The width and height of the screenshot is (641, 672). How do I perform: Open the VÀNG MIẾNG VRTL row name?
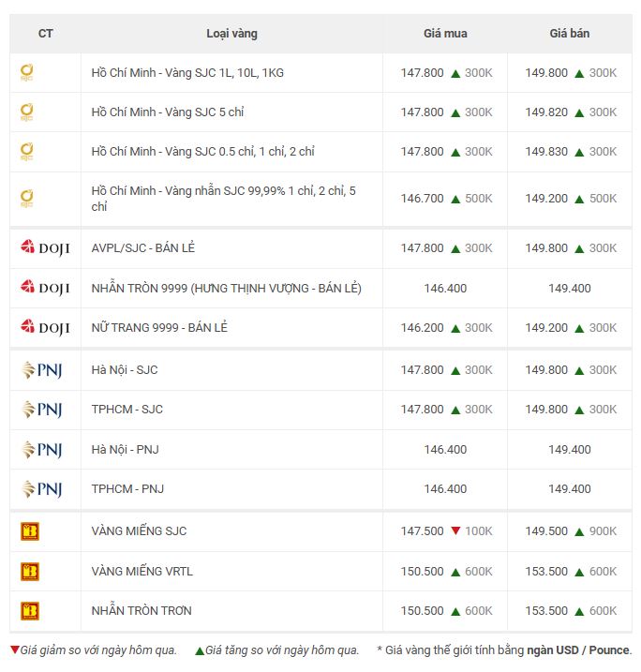point(142,571)
